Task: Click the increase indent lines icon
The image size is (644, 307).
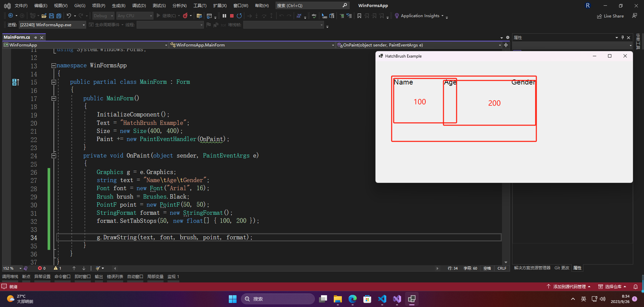Action: point(342,16)
